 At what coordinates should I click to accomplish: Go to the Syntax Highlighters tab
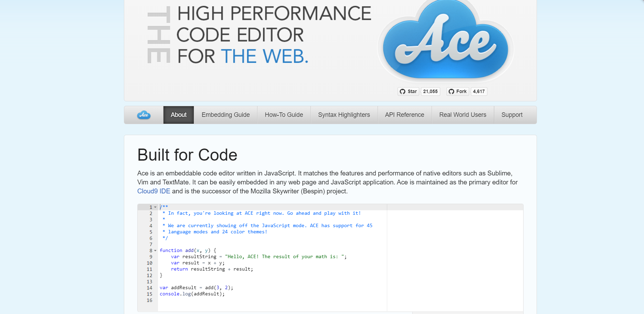coord(344,115)
